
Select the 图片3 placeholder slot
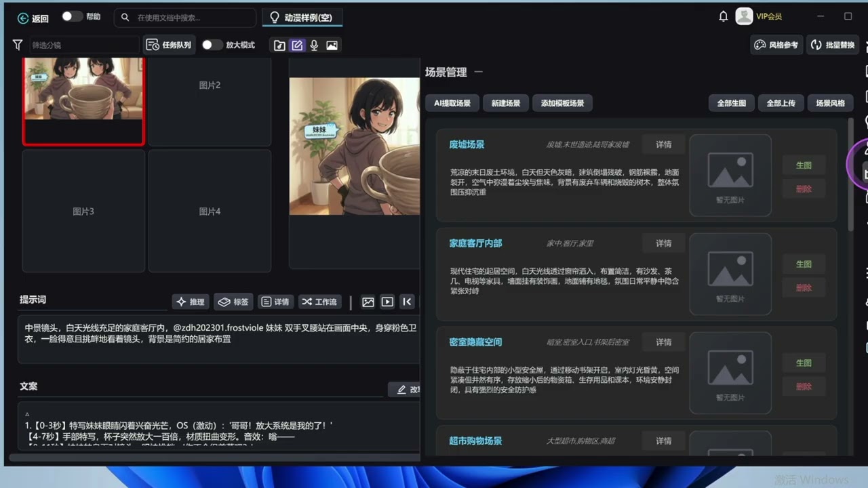[x=83, y=211]
